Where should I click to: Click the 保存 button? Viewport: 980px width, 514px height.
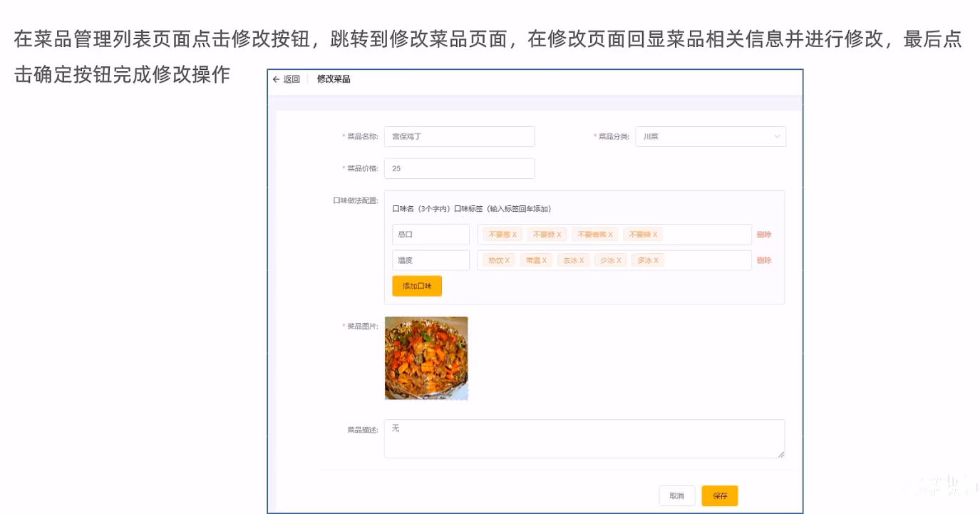coord(720,496)
